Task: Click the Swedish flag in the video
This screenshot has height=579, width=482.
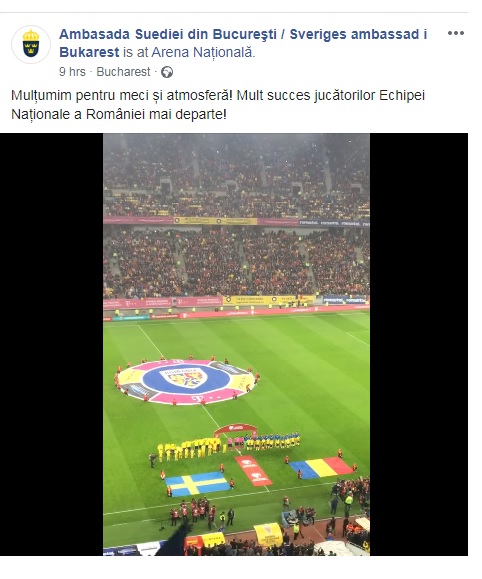Action: pos(197,483)
